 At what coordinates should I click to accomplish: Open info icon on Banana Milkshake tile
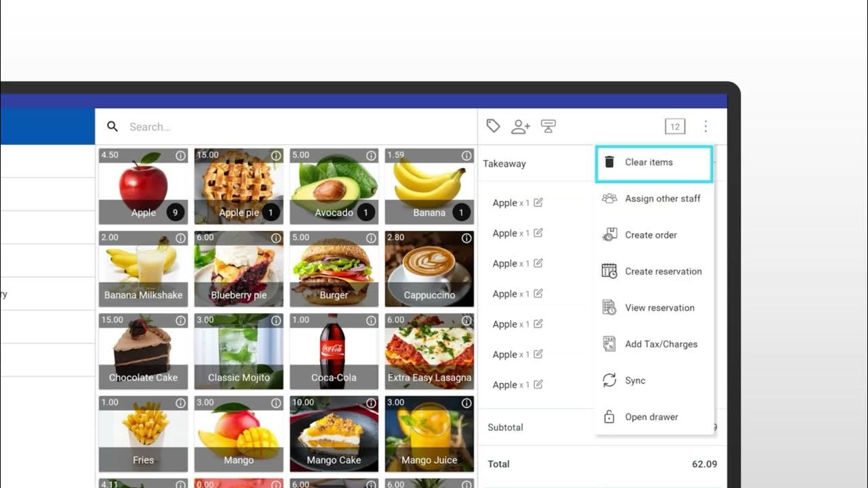tap(180, 239)
